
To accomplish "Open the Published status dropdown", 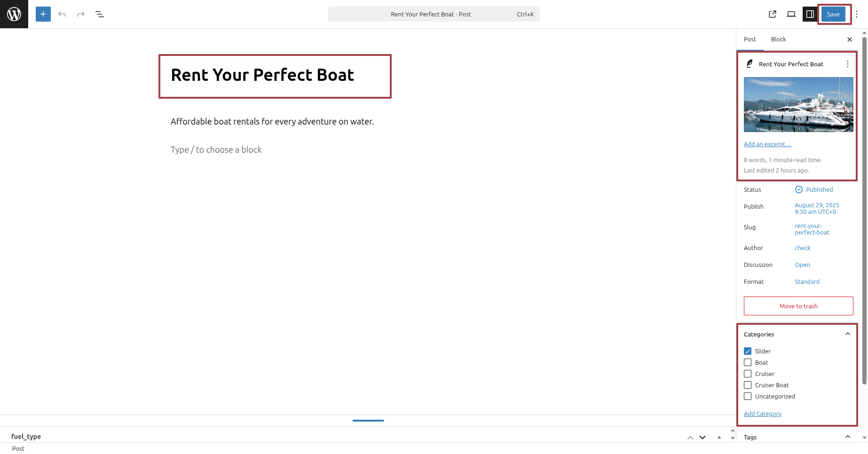I will (819, 189).
